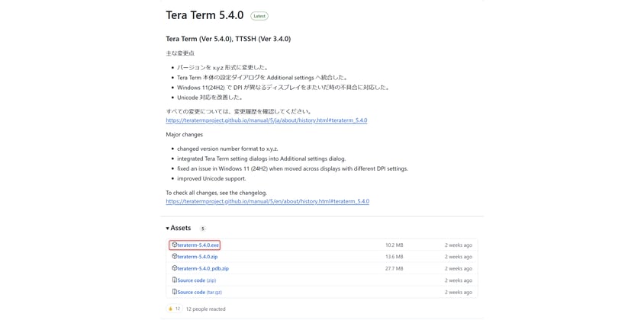The width and height of the screenshot is (644, 320).
Task: Download the teraterm-5.4.0.zip archive
Action: [x=197, y=257]
